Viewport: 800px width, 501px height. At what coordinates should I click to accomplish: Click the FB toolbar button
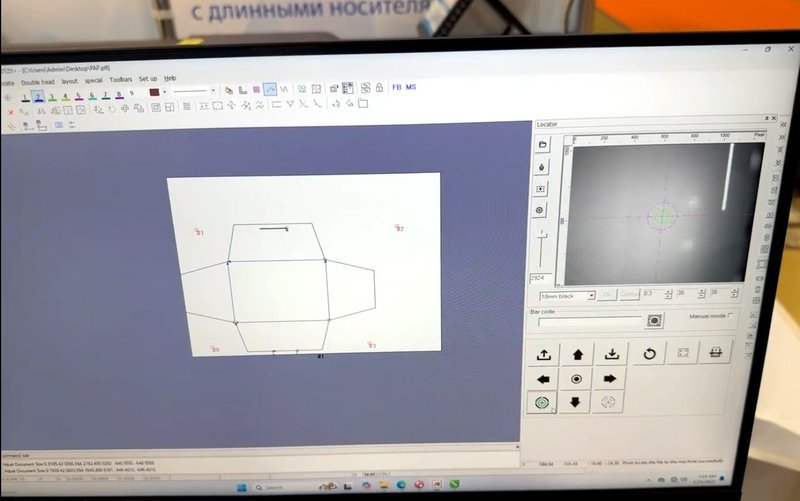click(x=396, y=87)
